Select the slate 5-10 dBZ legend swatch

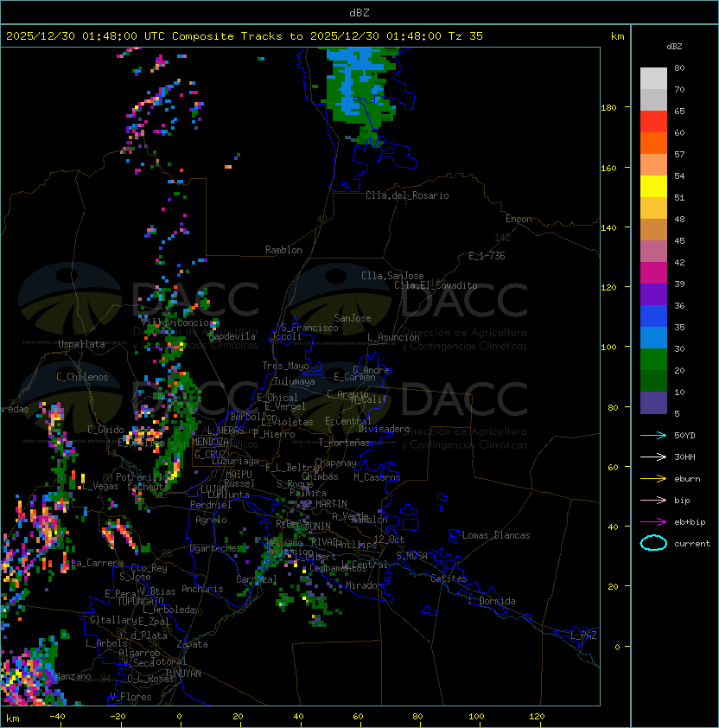point(653,403)
